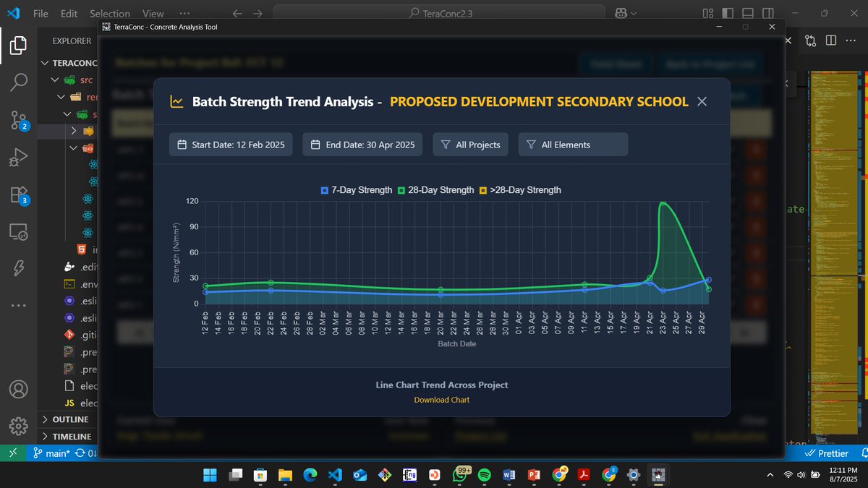
Task: Open Edit menu
Action: pyautogui.click(x=69, y=13)
